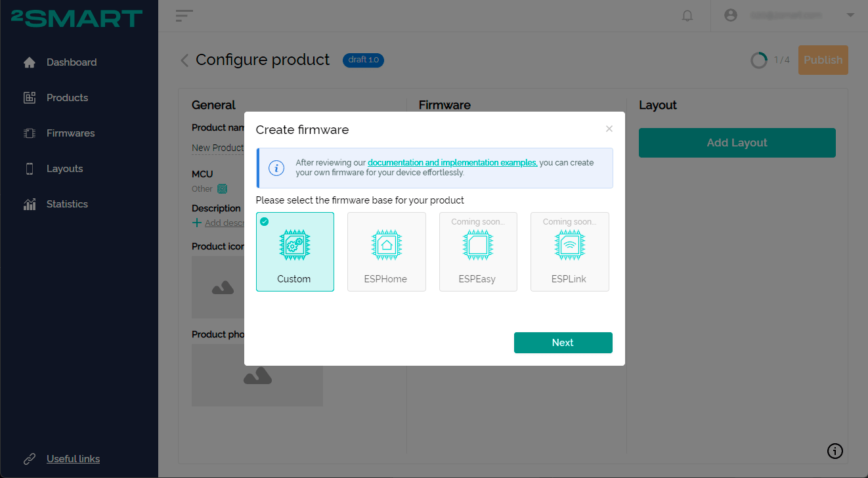Click the ESPLink wifi chip icon

(569, 246)
